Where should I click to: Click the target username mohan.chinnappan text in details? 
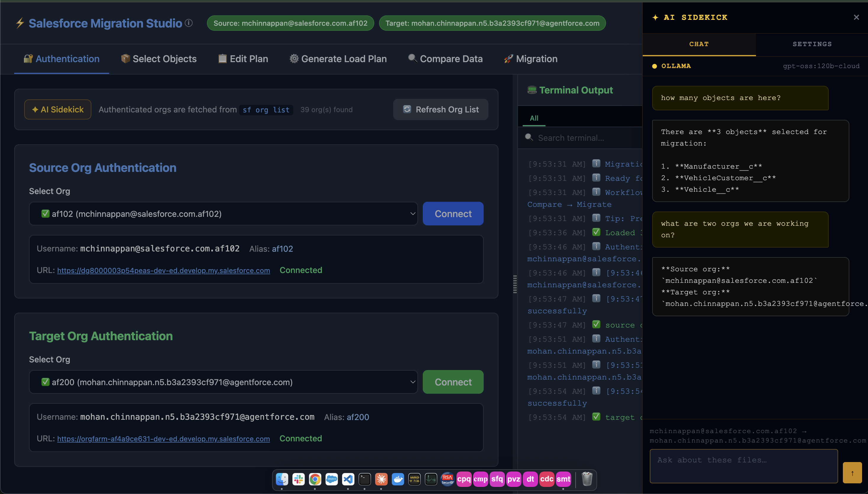[197, 417]
